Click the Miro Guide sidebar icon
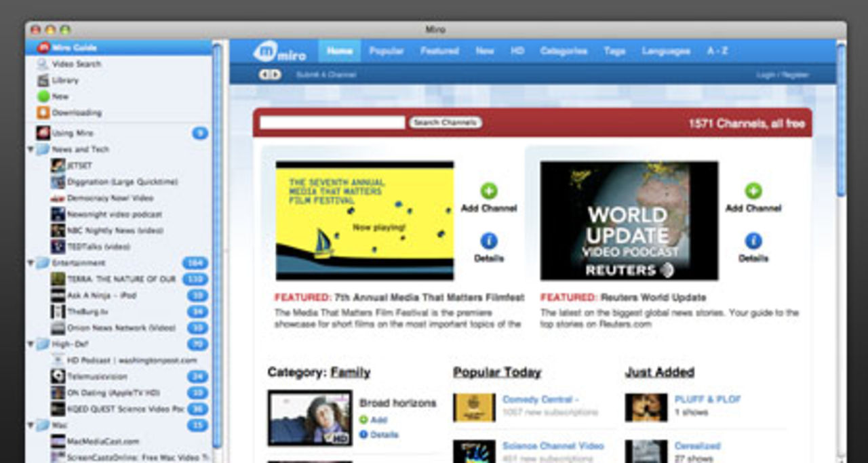868x463 pixels. tap(43, 47)
